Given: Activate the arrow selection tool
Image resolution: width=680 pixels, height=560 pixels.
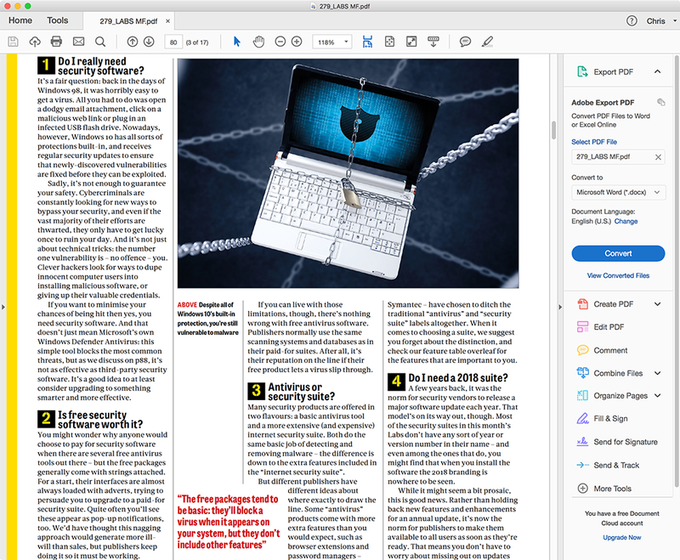Looking at the screenshot, I should pyautogui.click(x=236, y=42).
